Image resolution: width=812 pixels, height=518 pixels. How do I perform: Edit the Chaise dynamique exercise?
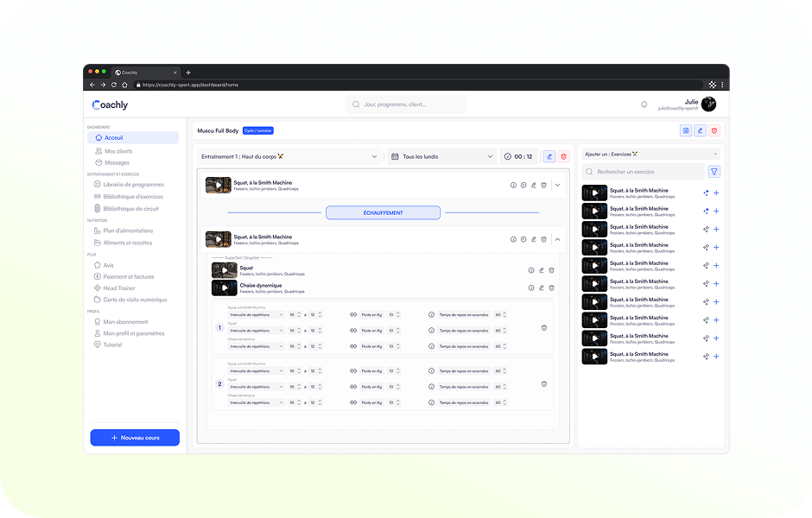coord(542,287)
